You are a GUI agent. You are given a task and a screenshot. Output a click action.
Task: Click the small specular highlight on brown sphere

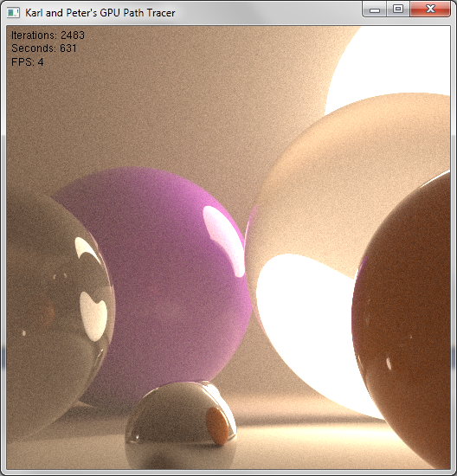click(x=389, y=363)
